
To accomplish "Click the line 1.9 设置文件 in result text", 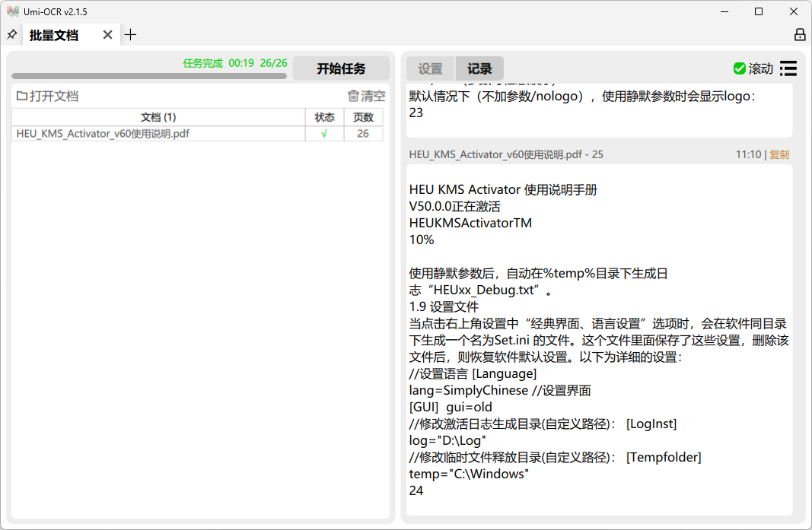I will [x=444, y=306].
